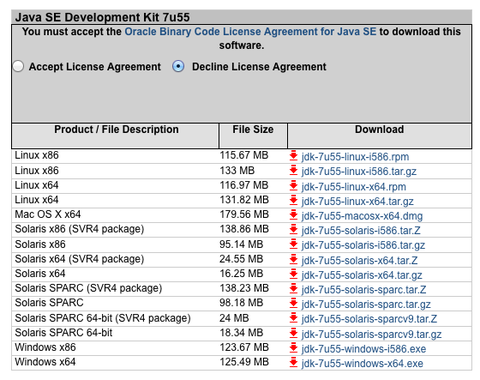Click download arrow icon for jdk-7u55-solaris-i586.tar.Z
480x380 pixels.
click(293, 230)
